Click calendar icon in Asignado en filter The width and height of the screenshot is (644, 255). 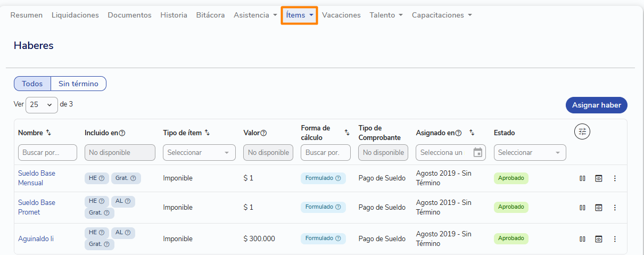477,152
